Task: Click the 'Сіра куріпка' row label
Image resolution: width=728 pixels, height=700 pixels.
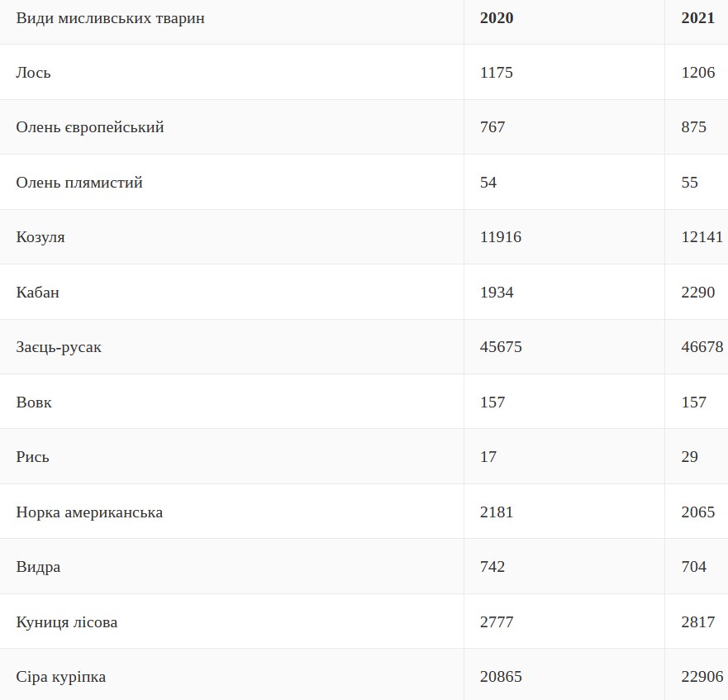Action: (61, 678)
